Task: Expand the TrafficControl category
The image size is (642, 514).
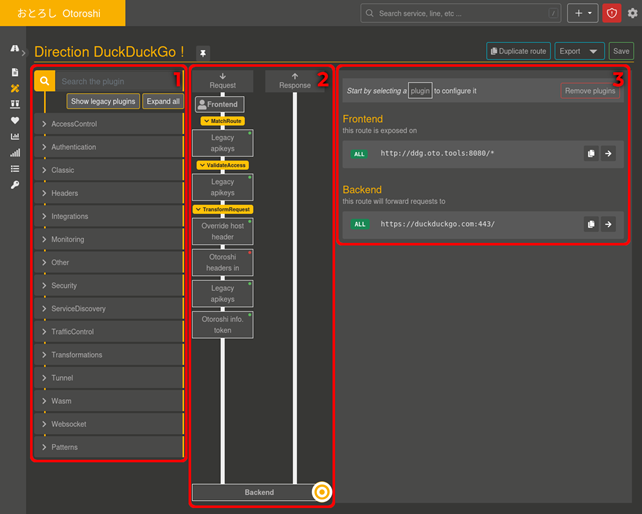Action: 109,332
